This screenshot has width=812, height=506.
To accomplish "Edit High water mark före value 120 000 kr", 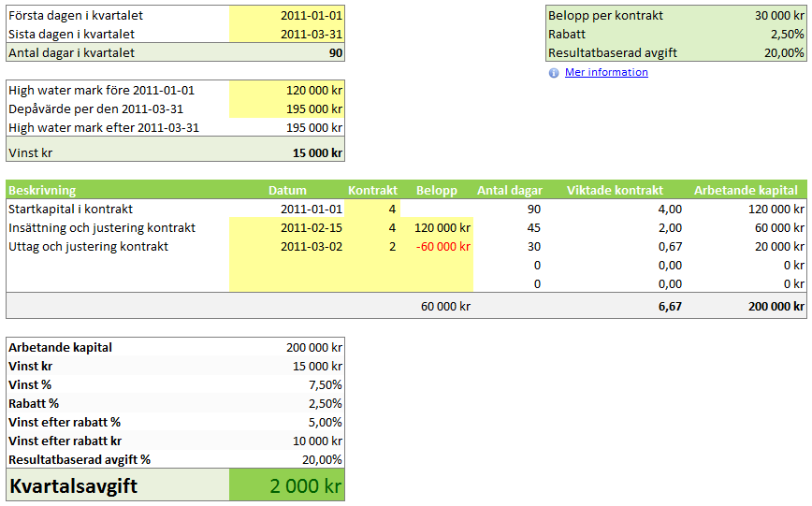I will point(287,90).
